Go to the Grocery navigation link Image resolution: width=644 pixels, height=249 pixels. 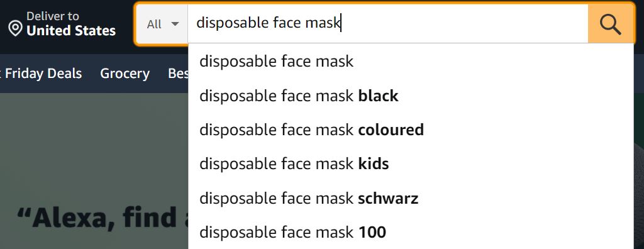[x=125, y=74]
